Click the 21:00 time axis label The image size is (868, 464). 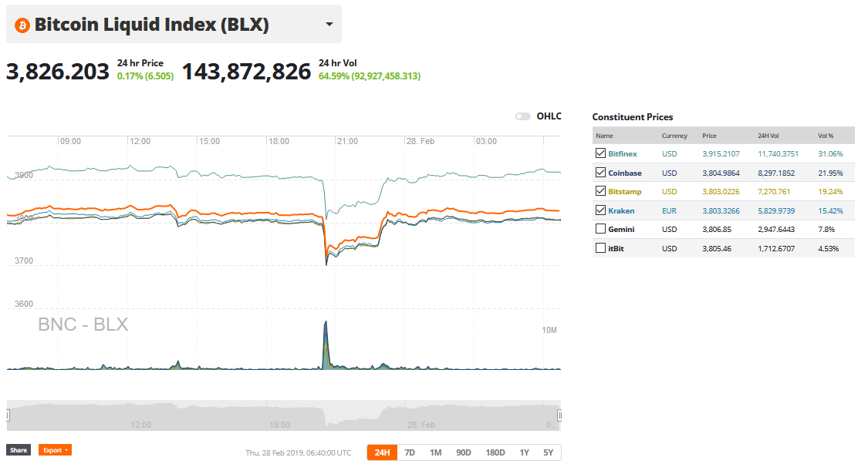(347, 142)
